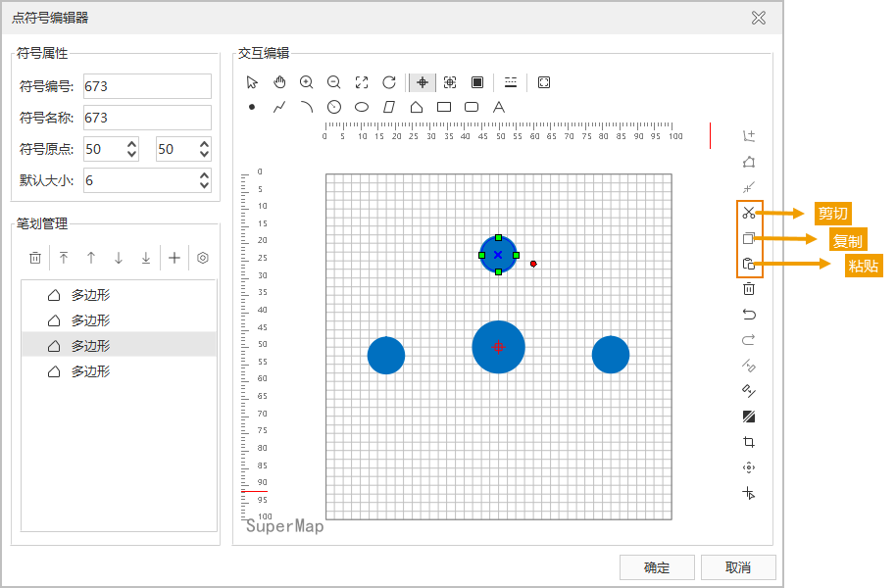Increase second 符号原点 value
The image size is (896, 588).
pyautogui.click(x=204, y=143)
